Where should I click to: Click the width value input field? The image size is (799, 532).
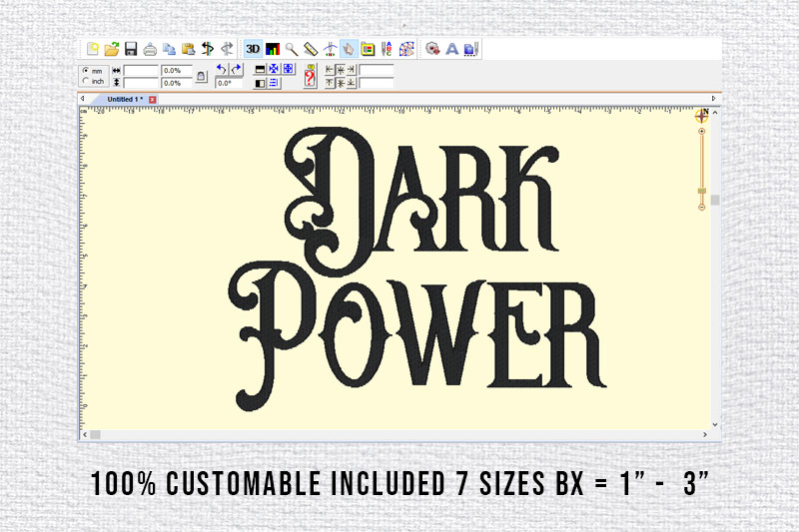[141, 70]
